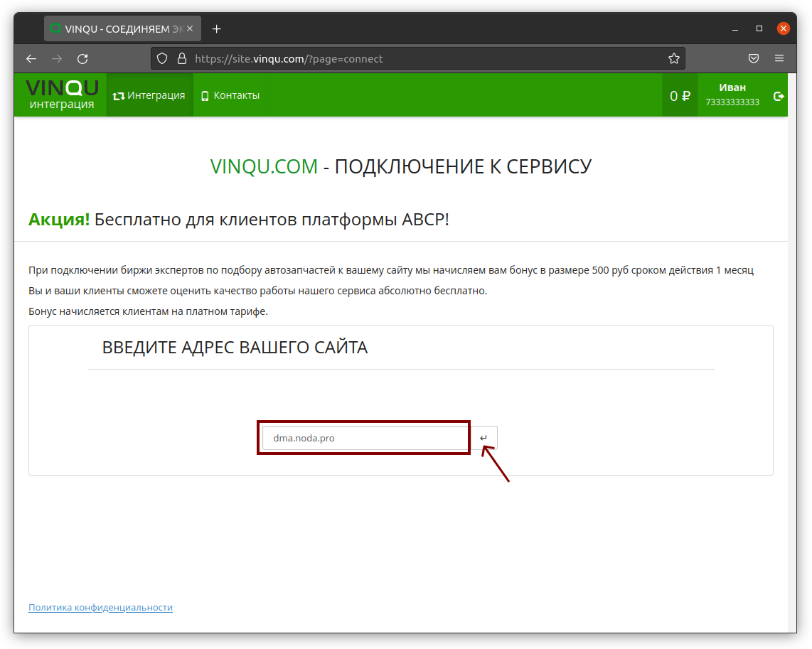
Task: Reload the page with the refresh icon
Action: [x=82, y=59]
